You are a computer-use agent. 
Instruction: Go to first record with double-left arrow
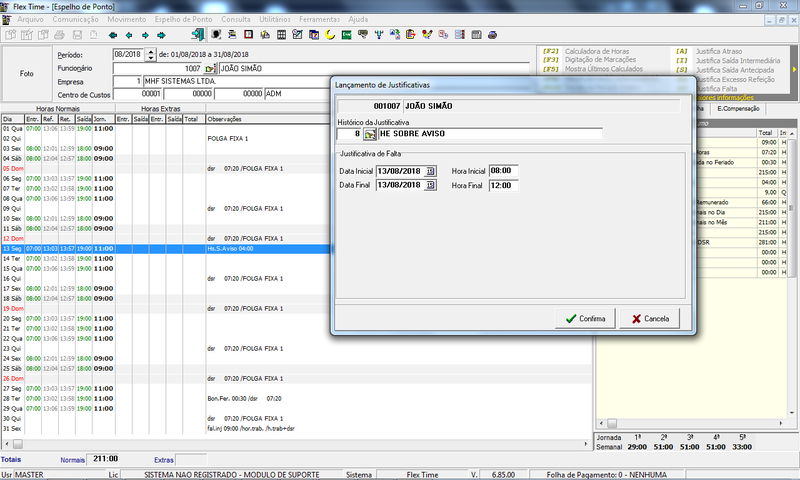point(113,35)
